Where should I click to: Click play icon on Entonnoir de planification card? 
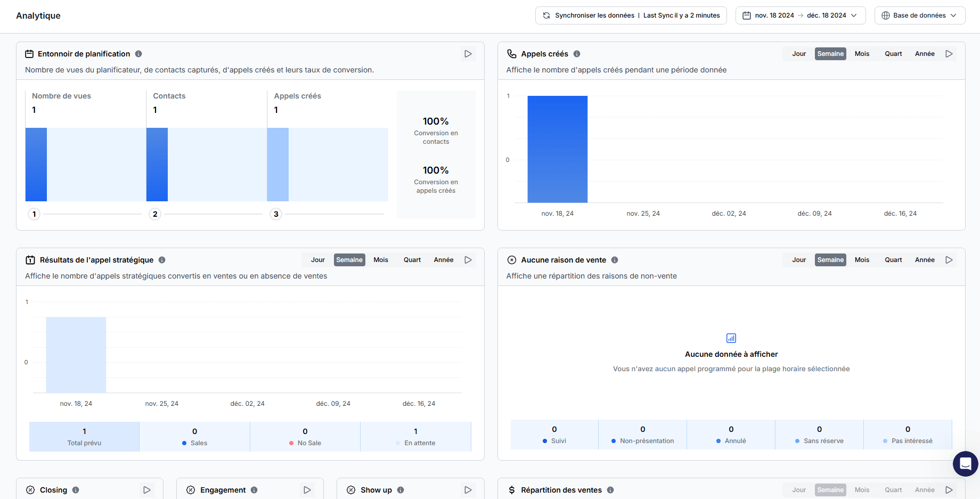[x=468, y=54]
